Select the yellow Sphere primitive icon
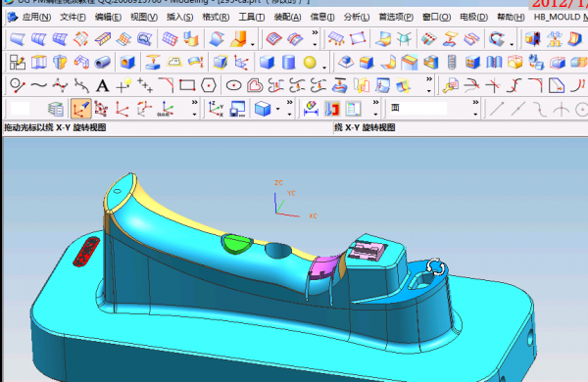 310,63
